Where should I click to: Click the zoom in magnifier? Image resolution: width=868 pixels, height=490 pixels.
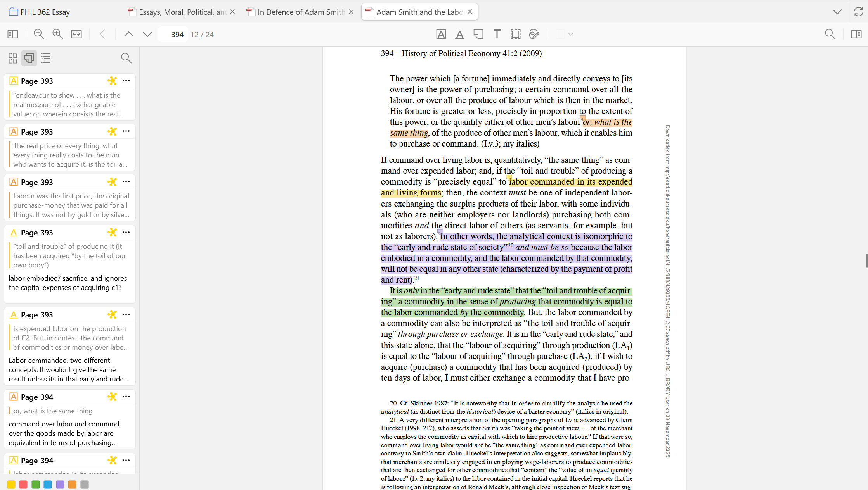pyautogui.click(x=57, y=34)
